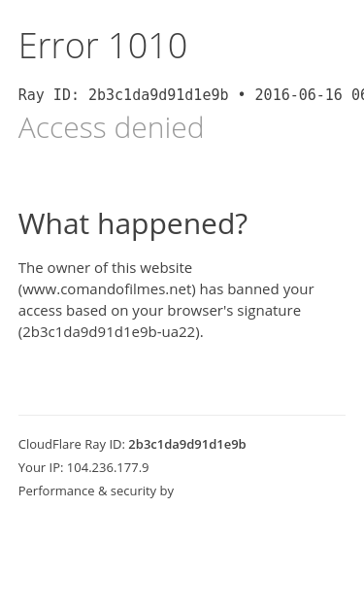Click the number 1010 in the title
The width and height of the screenshot is (364, 609).
coord(149,47)
